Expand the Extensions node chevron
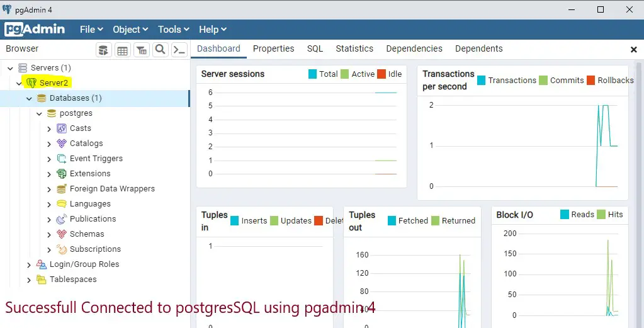The image size is (644, 328). coord(49,174)
